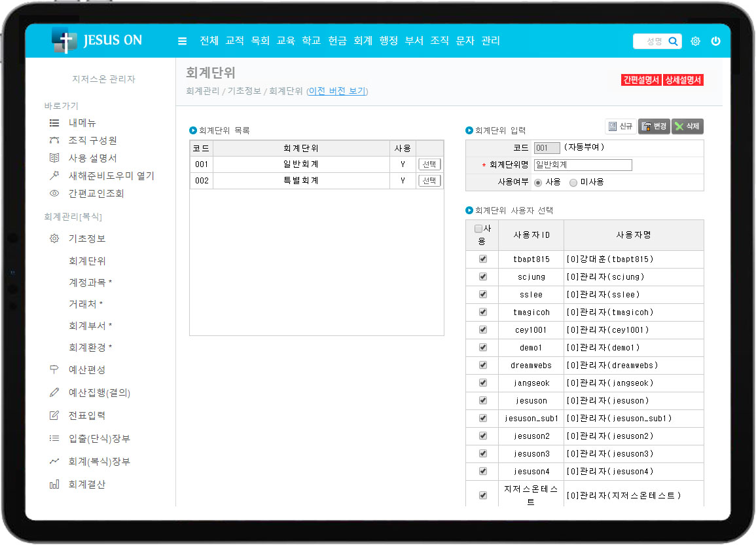Click the 간편교인조회 eye icon
The width and height of the screenshot is (756, 545).
coord(54,193)
